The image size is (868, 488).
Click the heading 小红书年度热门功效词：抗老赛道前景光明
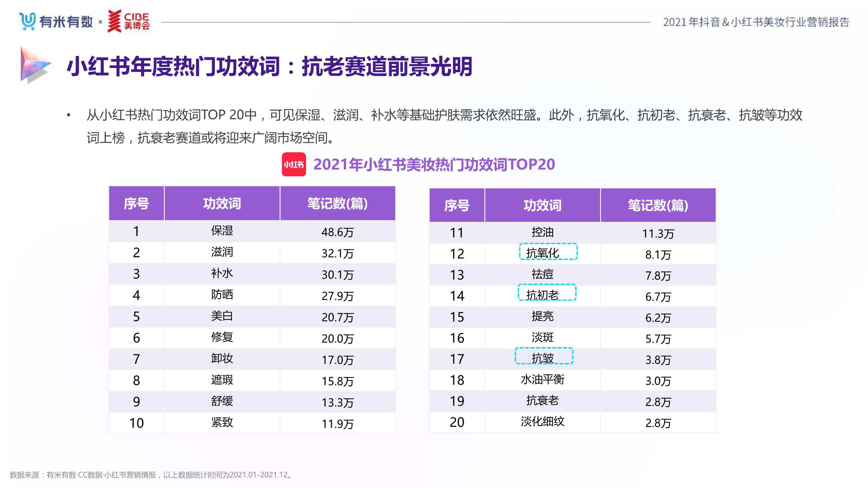click(x=269, y=66)
